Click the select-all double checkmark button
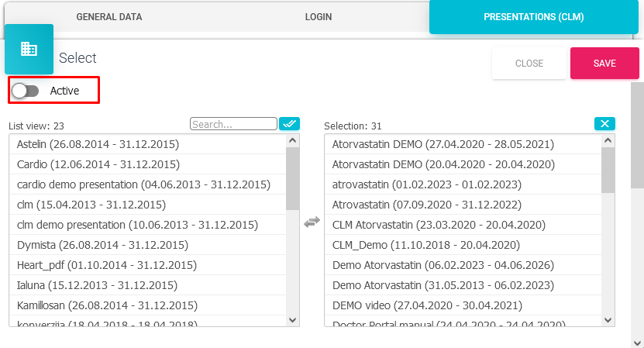 [289, 124]
